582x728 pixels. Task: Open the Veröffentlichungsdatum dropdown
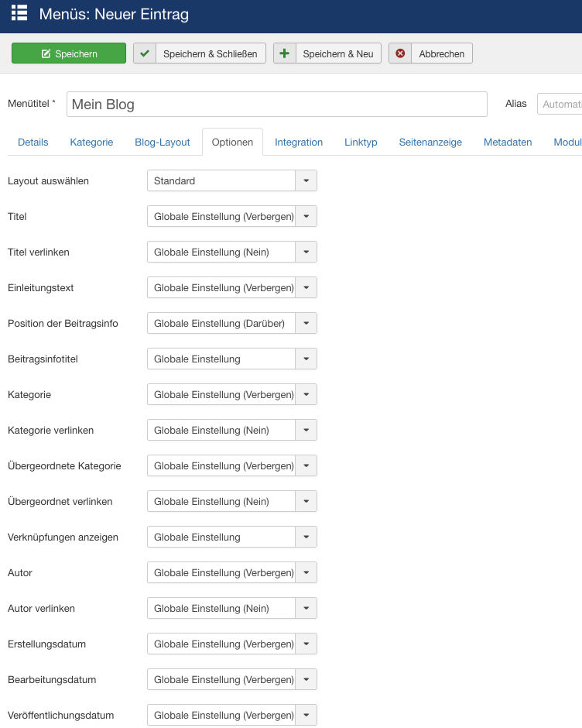pyautogui.click(x=306, y=715)
